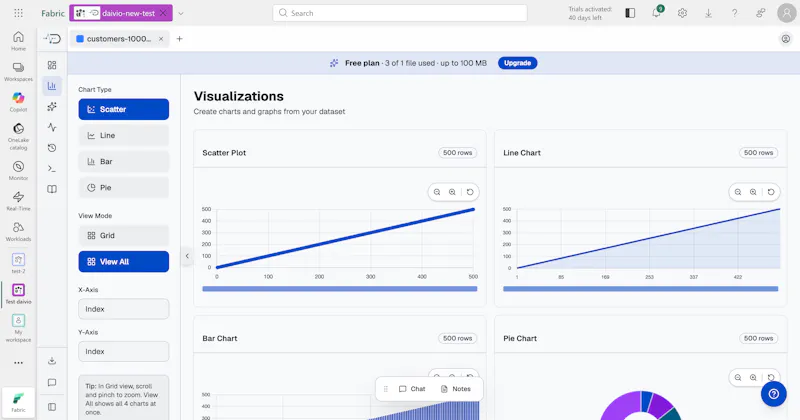This screenshot has width=800, height=420.
Task: Click the profile icon at tab bar right
Action: (786, 39)
